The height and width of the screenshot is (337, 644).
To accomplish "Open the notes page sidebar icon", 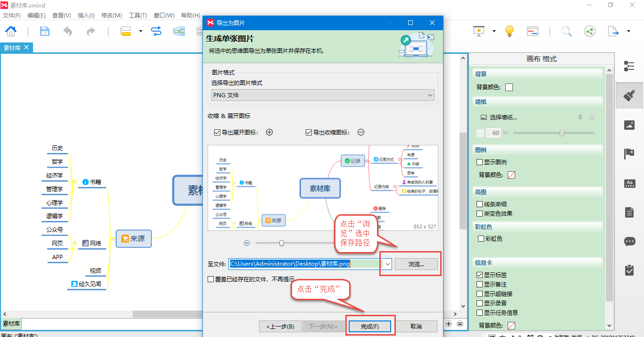I will 629,212.
